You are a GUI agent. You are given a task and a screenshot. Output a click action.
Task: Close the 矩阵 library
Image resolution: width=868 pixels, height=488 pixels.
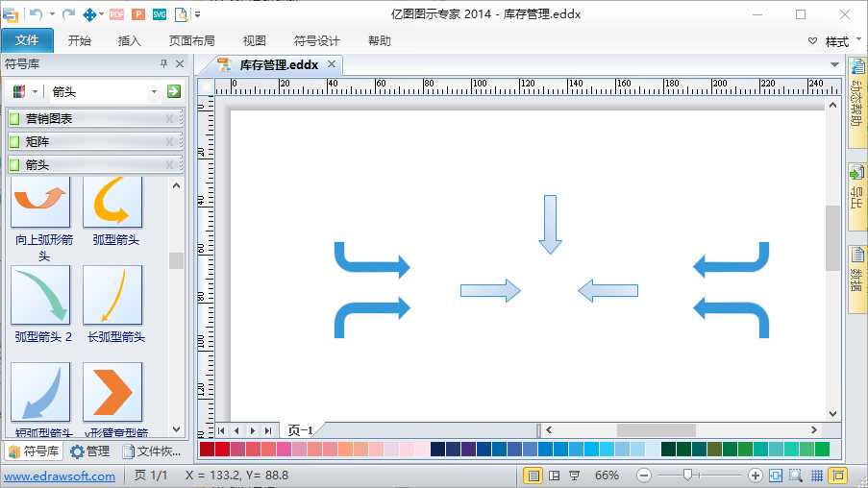point(169,141)
